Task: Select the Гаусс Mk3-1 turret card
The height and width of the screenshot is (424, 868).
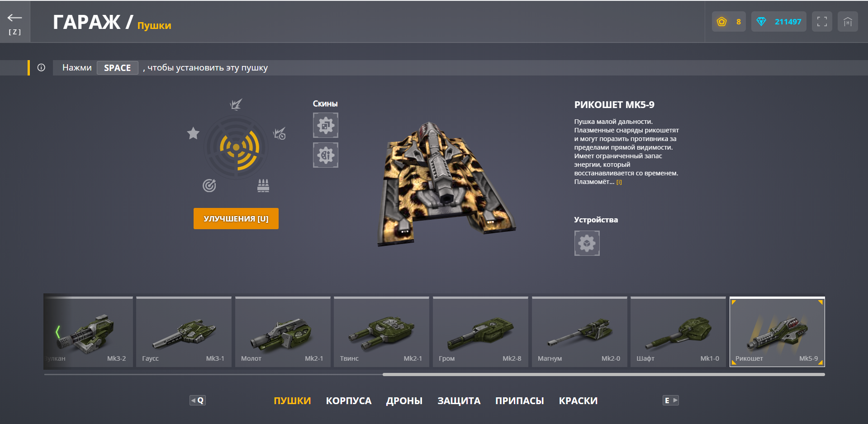Action: coord(184,332)
